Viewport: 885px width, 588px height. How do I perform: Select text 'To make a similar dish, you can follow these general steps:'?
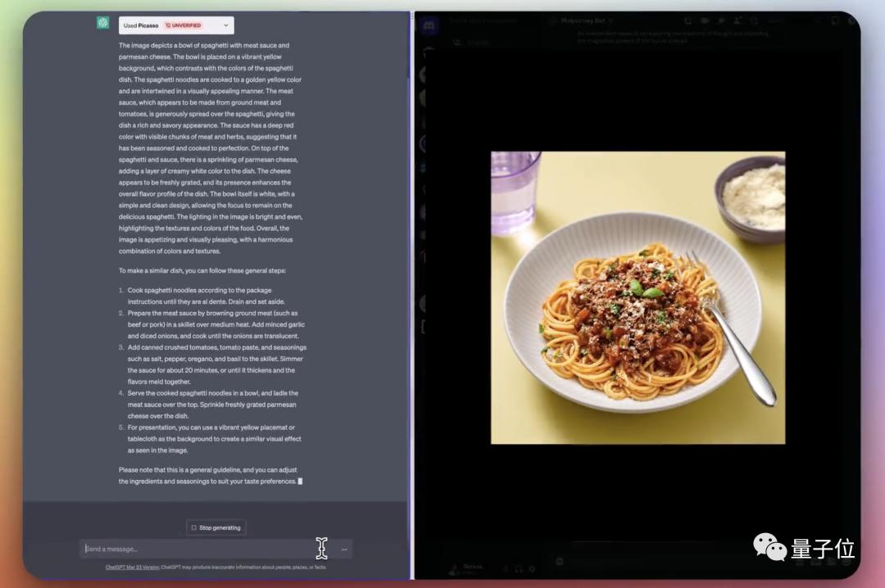[x=202, y=271]
